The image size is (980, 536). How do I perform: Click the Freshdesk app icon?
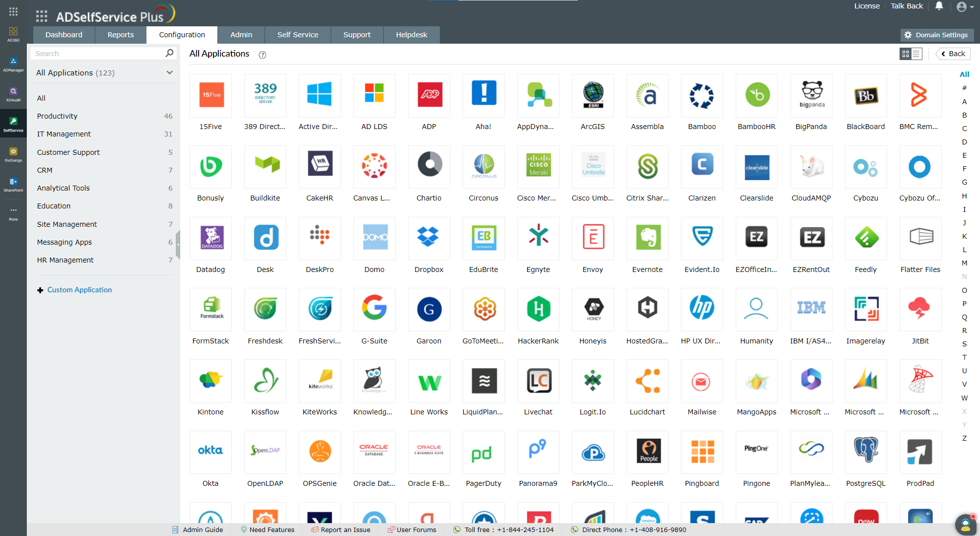click(x=265, y=310)
